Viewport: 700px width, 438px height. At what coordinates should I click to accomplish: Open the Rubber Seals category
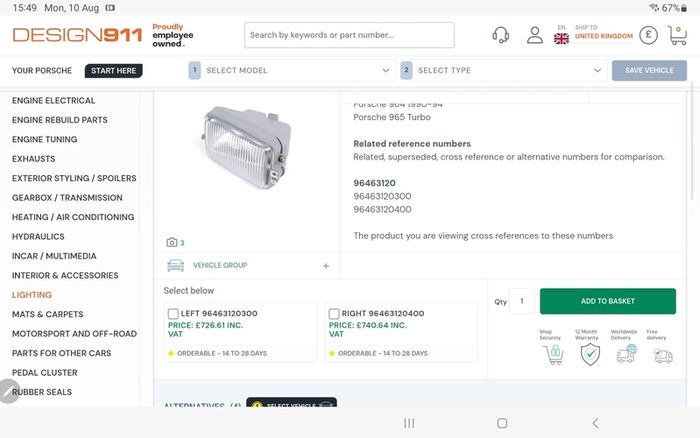(42, 392)
